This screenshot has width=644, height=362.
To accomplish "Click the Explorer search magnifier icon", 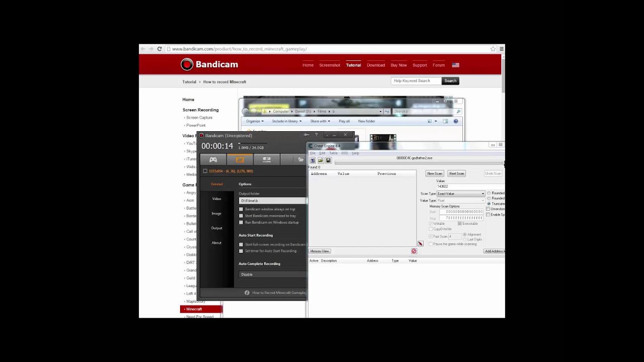I will (458, 112).
